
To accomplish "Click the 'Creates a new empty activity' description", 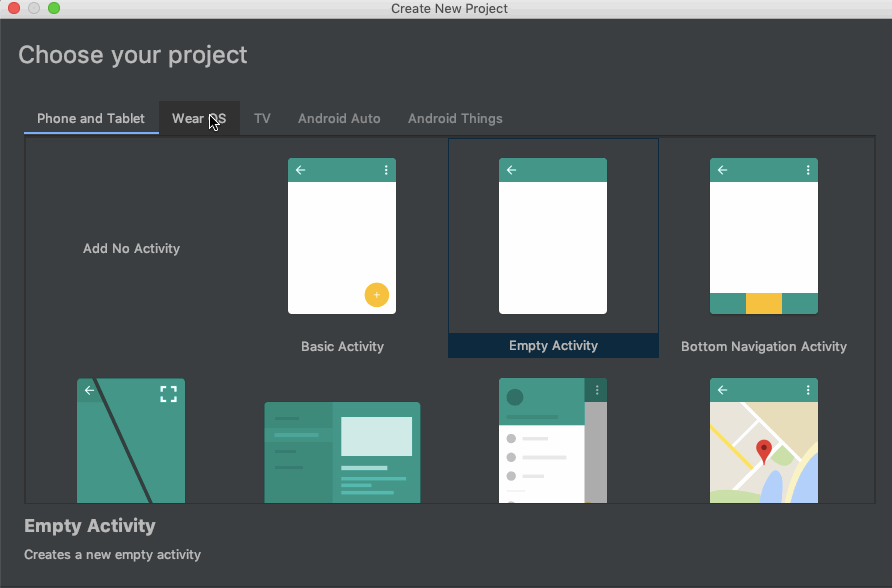I will [113, 554].
